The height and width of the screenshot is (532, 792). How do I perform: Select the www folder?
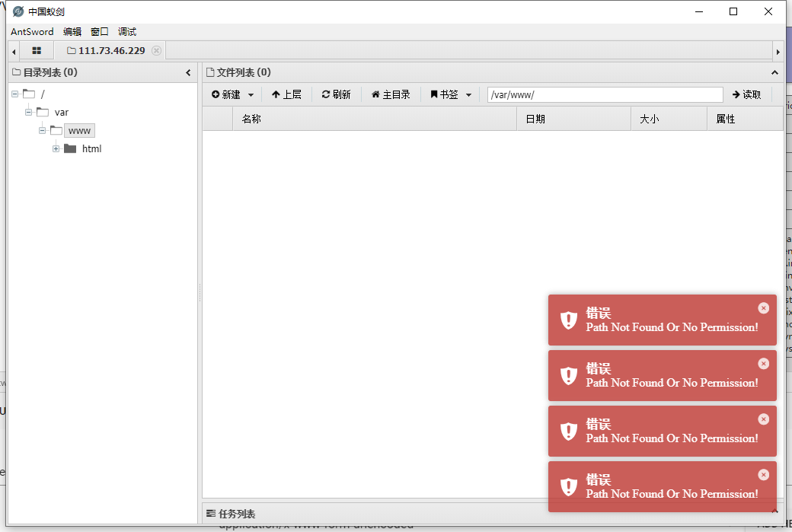click(x=79, y=131)
